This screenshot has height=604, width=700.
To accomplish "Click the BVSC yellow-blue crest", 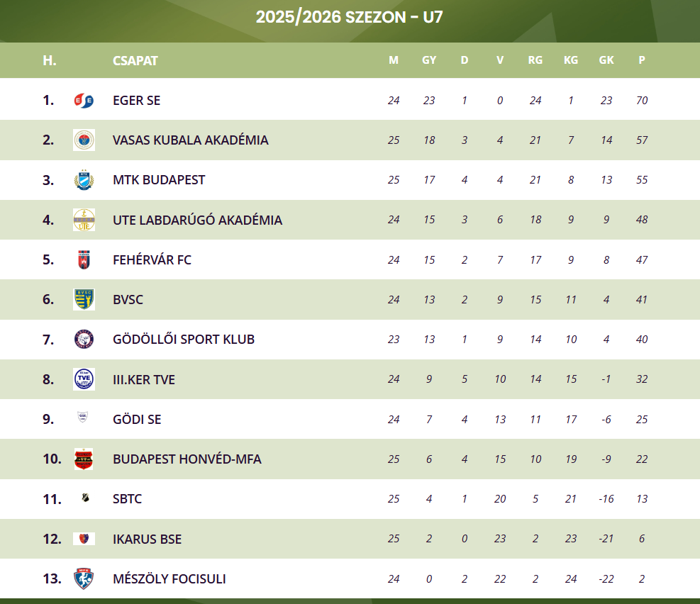I will 84,300.
